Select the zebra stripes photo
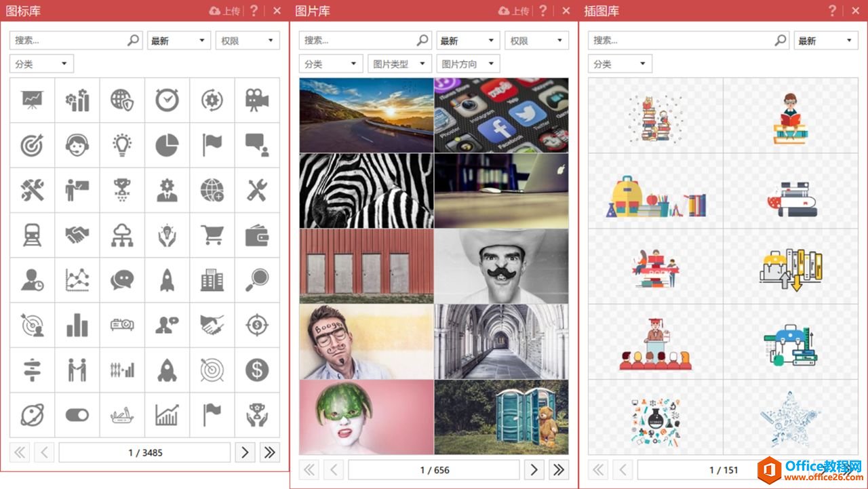868x489 pixels. 366,191
